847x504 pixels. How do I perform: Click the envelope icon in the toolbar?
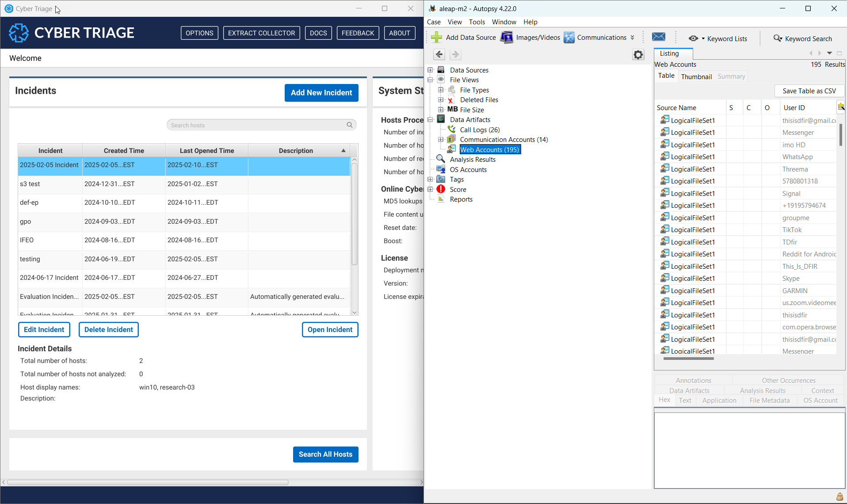658,37
